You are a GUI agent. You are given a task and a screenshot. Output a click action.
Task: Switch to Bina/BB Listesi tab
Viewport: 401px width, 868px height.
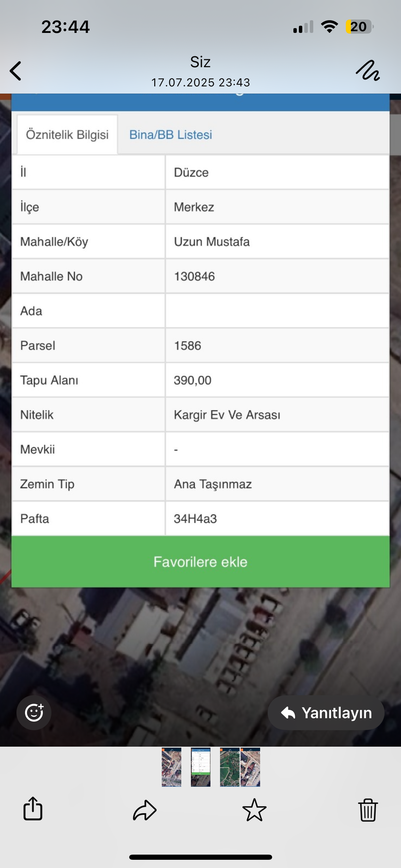(171, 135)
